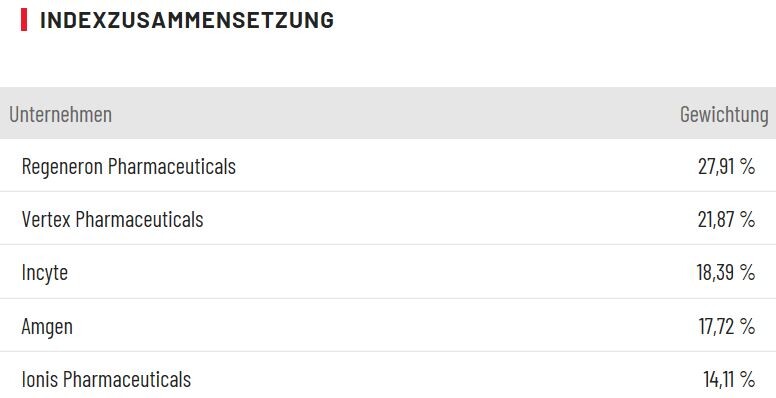
Task: Click the red marker beside Indexzusammensetzung
Action: (x=24, y=20)
